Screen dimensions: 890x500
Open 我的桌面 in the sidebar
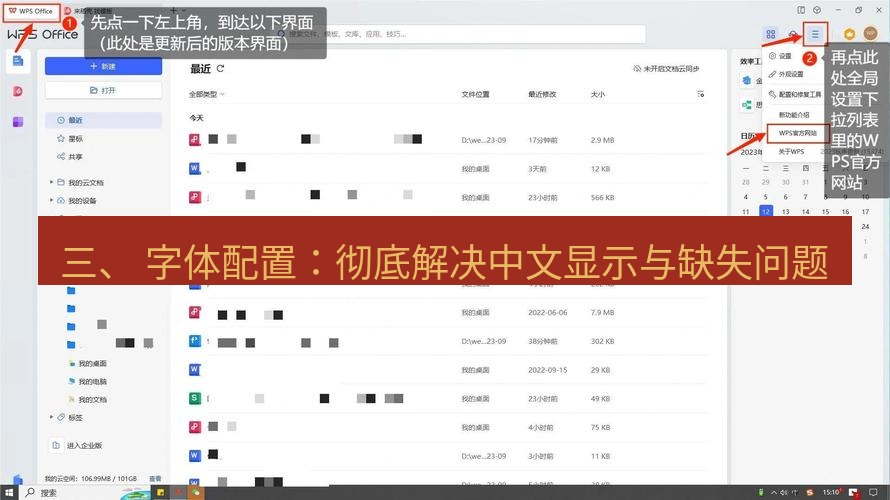tap(88, 363)
